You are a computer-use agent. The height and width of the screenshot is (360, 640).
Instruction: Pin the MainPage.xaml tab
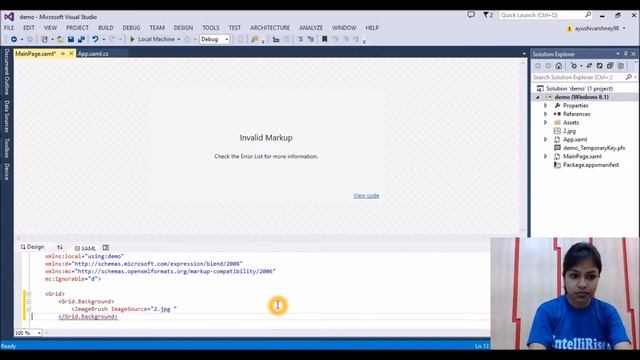63,53
